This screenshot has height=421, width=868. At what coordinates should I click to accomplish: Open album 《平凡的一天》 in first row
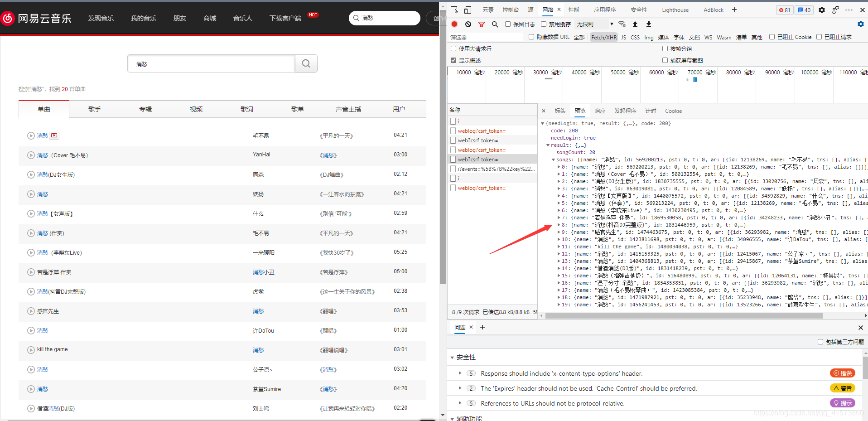337,135
